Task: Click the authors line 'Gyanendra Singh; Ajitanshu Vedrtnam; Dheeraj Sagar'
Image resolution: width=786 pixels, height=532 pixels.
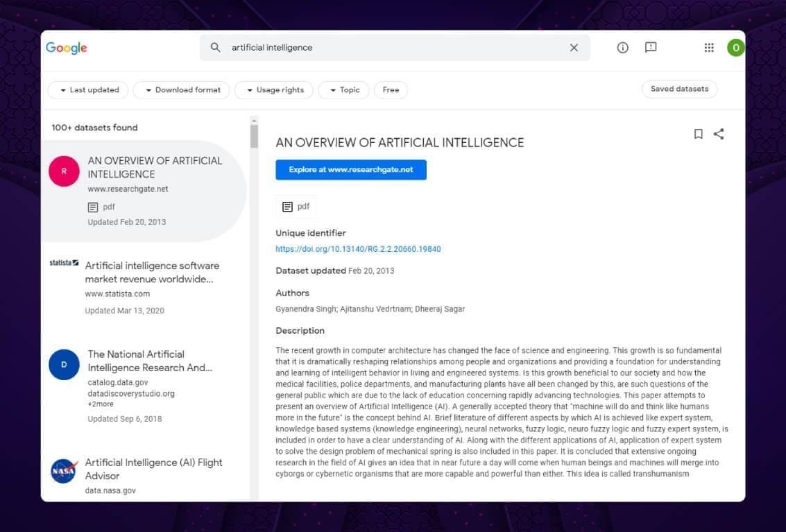Action: [370, 309]
